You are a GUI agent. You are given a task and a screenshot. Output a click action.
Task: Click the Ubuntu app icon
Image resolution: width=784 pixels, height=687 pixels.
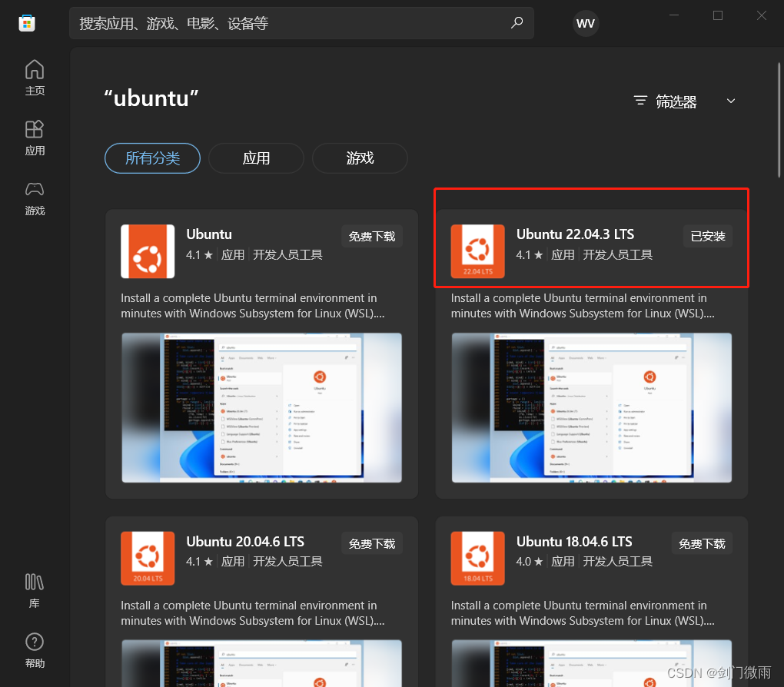(148, 251)
